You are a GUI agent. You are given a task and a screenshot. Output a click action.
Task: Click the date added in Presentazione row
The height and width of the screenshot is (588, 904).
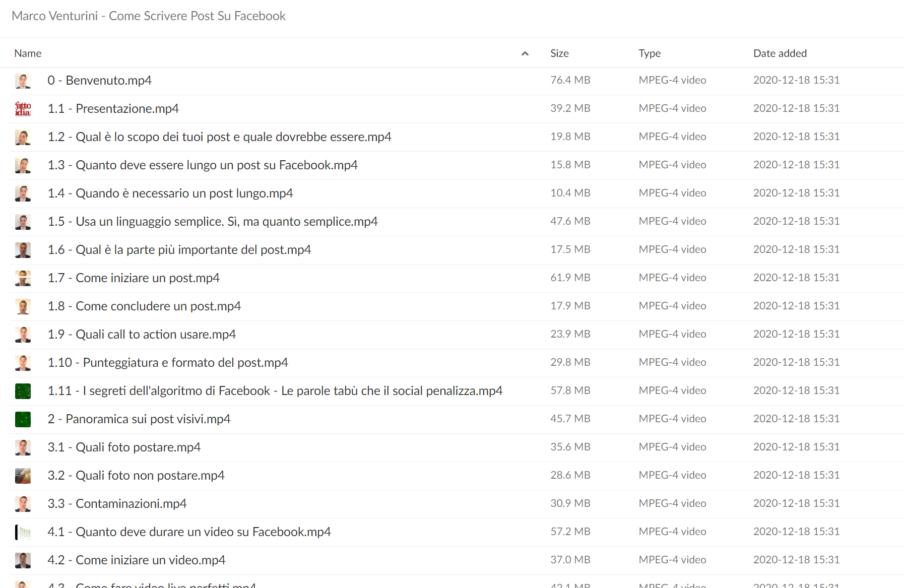pyautogui.click(x=796, y=108)
